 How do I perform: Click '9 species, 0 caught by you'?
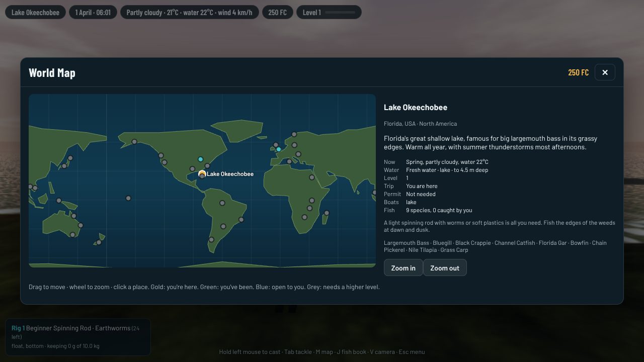point(439,210)
